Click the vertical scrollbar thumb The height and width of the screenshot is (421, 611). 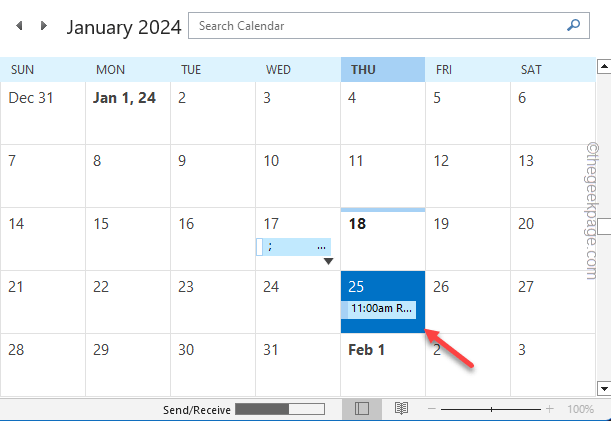pos(604,226)
